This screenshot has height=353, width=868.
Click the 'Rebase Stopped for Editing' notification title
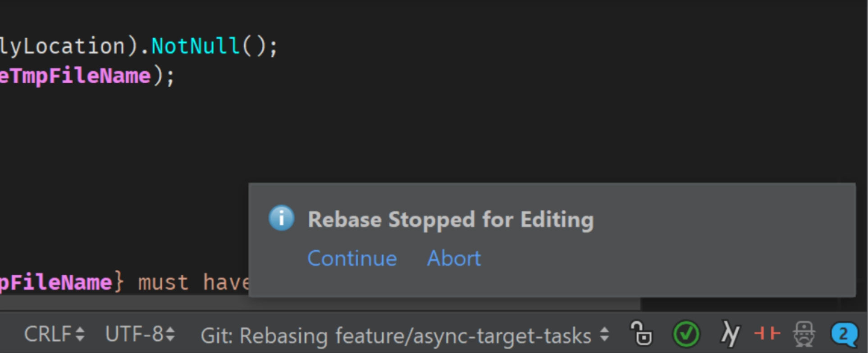[451, 220]
